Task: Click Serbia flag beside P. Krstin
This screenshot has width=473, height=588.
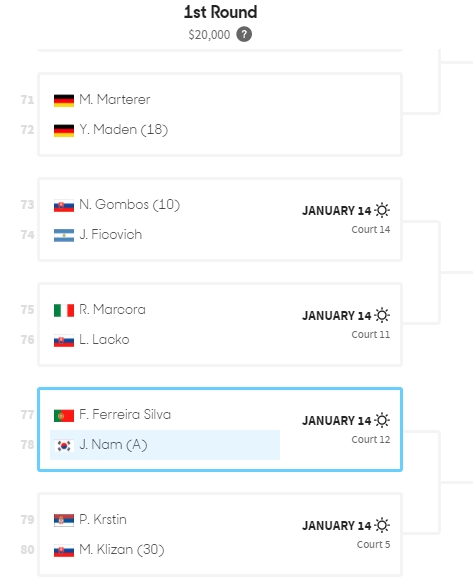Action: pyautogui.click(x=64, y=520)
